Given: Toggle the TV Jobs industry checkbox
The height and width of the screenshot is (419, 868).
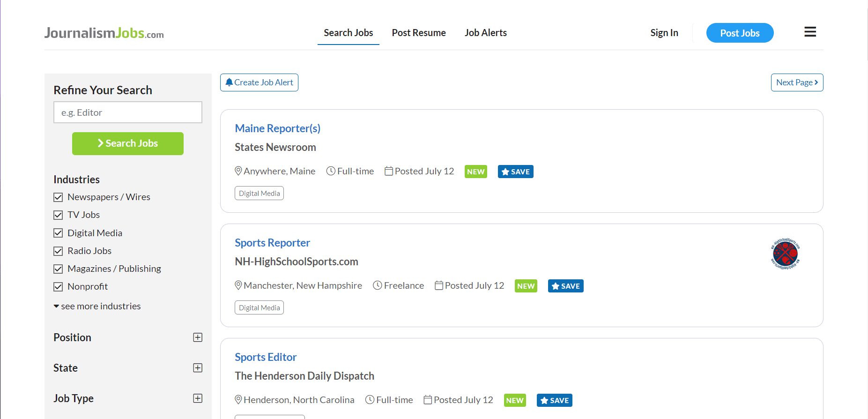Looking at the screenshot, I should [x=58, y=215].
